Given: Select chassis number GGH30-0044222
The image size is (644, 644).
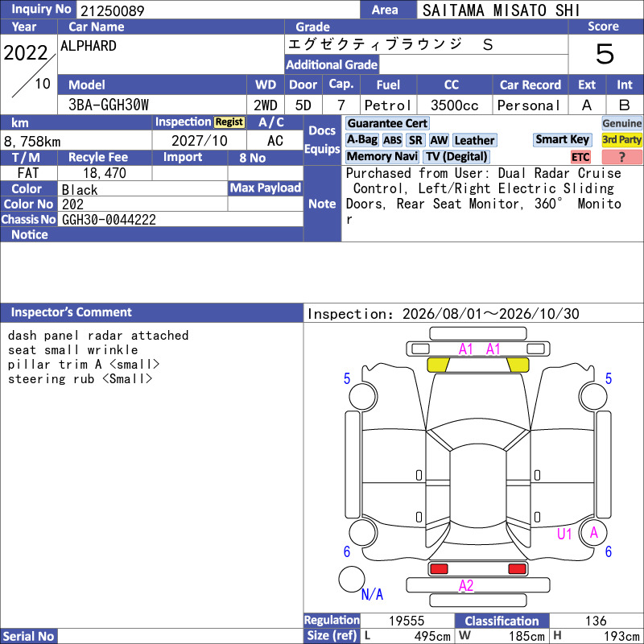Looking at the screenshot, I should (109, 219).
